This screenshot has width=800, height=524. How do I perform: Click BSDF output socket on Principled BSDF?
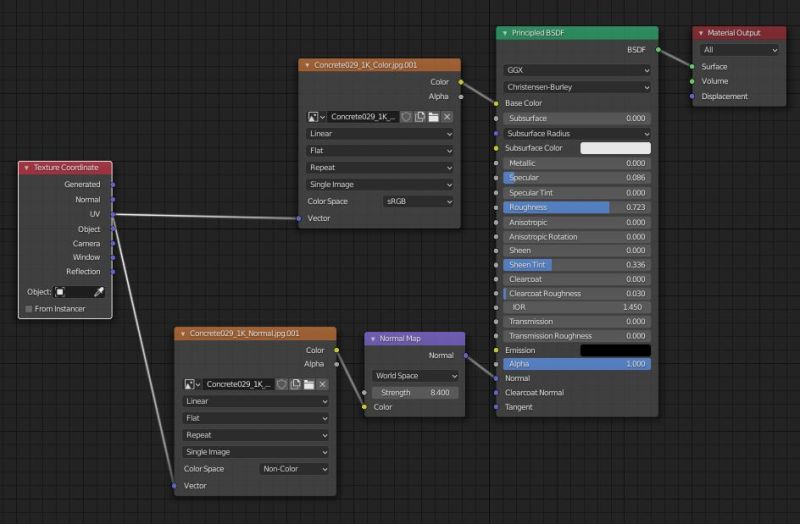click(658, 49)
